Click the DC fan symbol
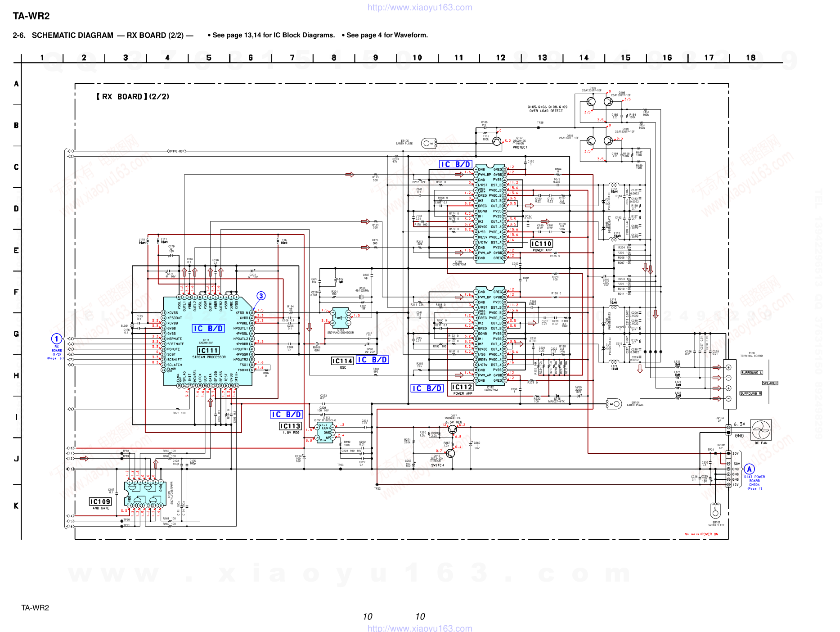 coord(761,430)
